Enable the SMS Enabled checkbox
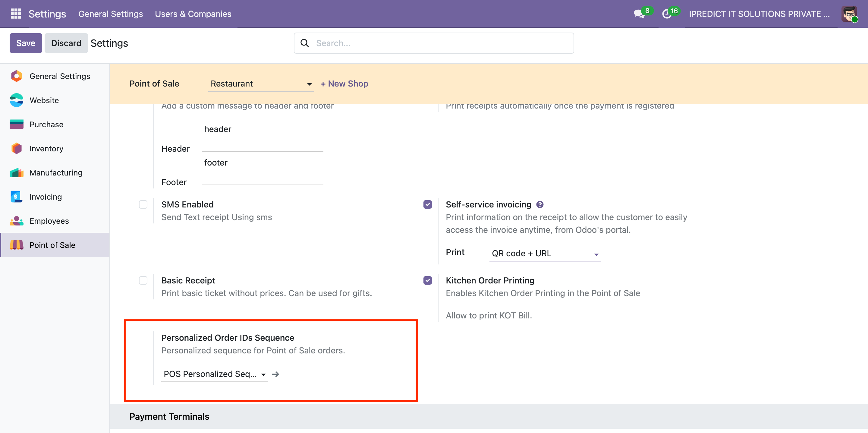868x433 pixels. (143, 204)
